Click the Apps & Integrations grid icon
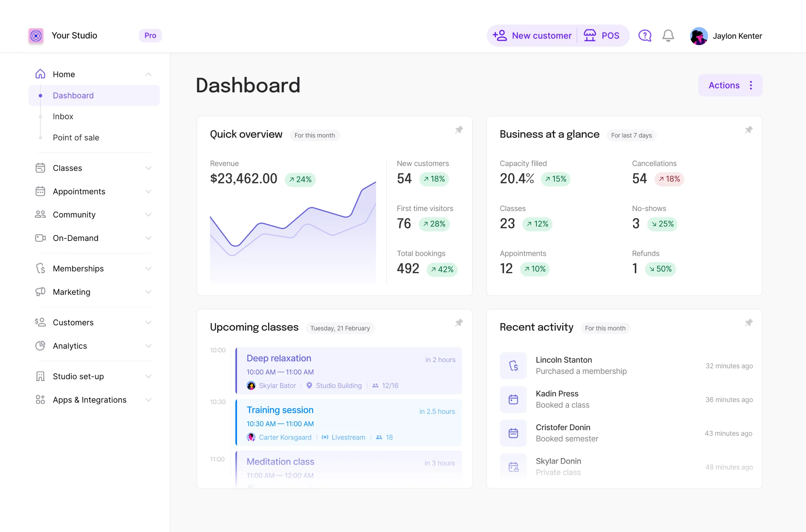 [40, 400]
